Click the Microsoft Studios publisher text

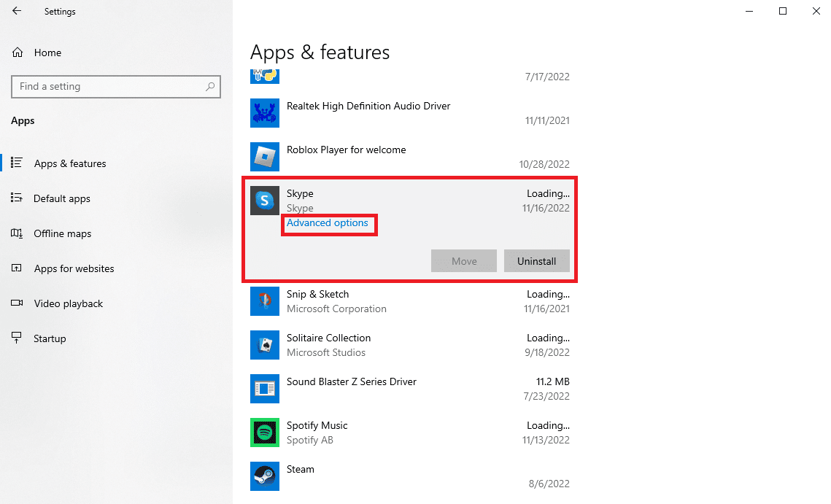326,352
